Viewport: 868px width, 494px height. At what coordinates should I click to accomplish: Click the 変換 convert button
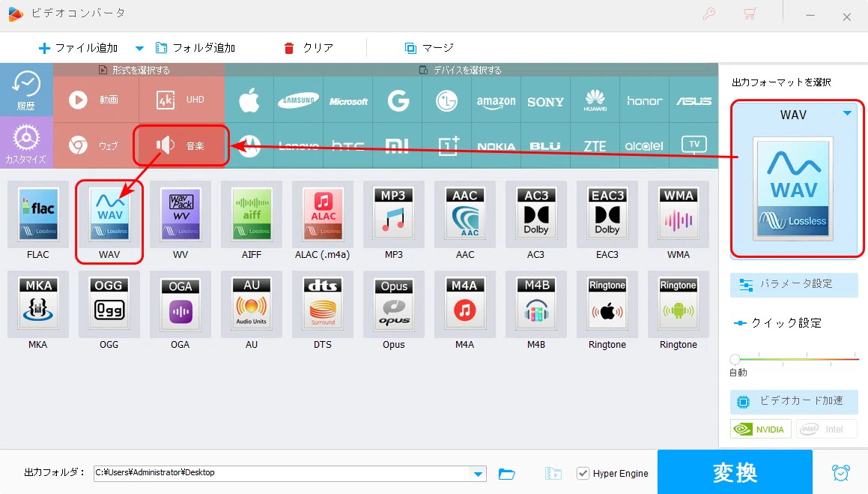coord(735,472)
